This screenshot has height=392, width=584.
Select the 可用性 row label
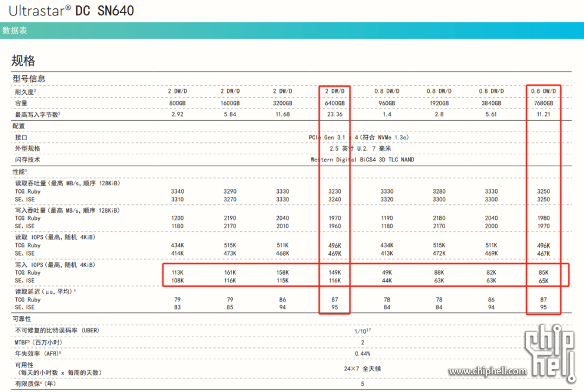pyautogui.click(x=24, y=365)
